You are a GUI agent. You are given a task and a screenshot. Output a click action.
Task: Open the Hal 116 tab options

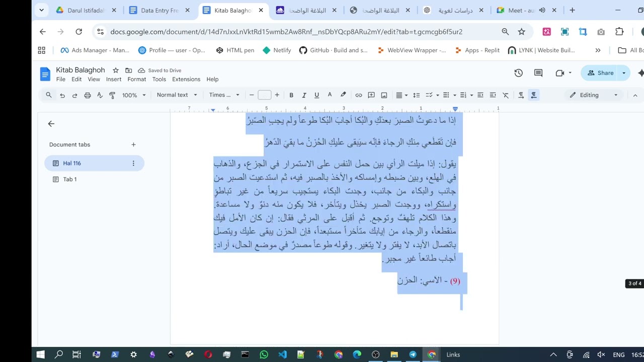click(x=133, y=163)
